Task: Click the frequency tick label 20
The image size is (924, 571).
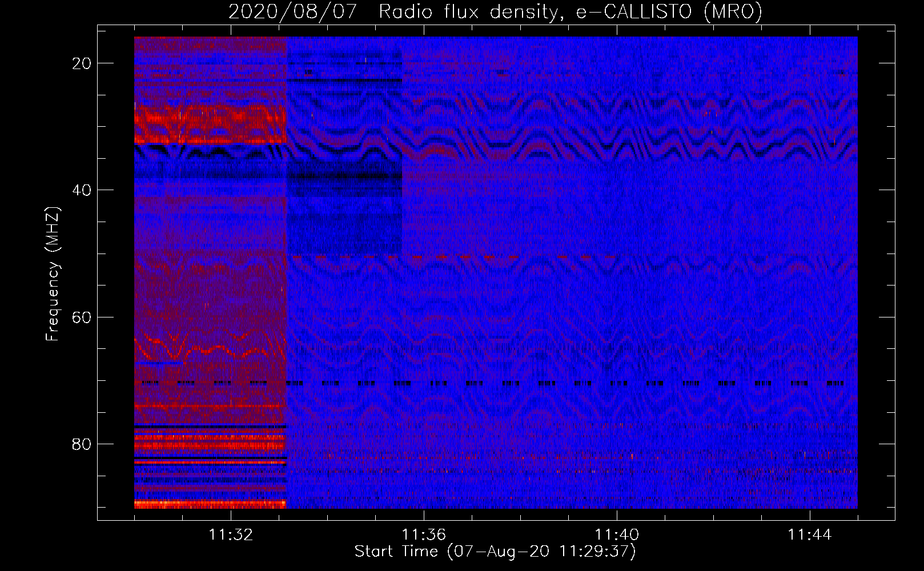Action: point(82,63)
